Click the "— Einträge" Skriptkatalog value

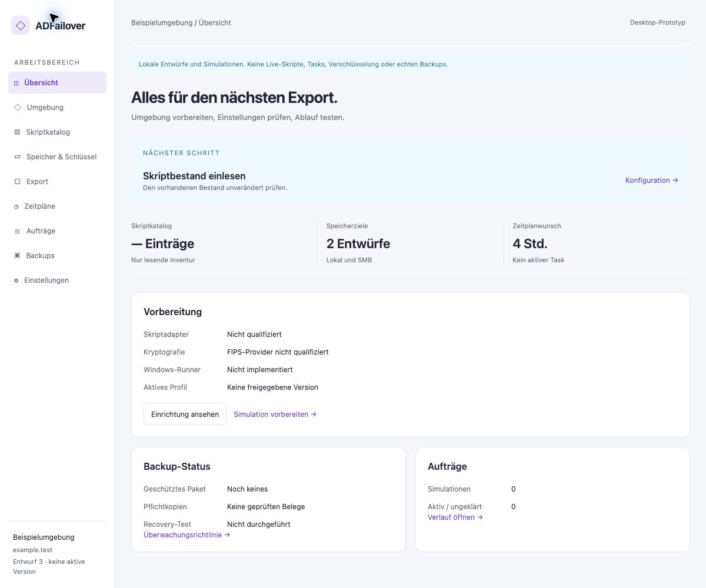162,243
